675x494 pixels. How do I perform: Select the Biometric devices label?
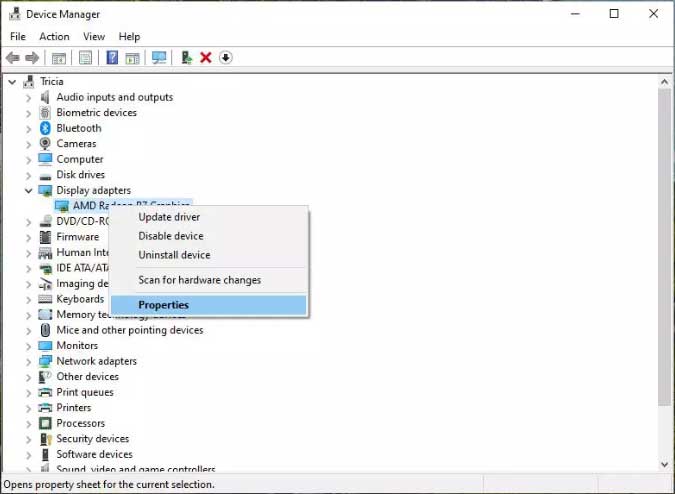(x=96, y=112)
